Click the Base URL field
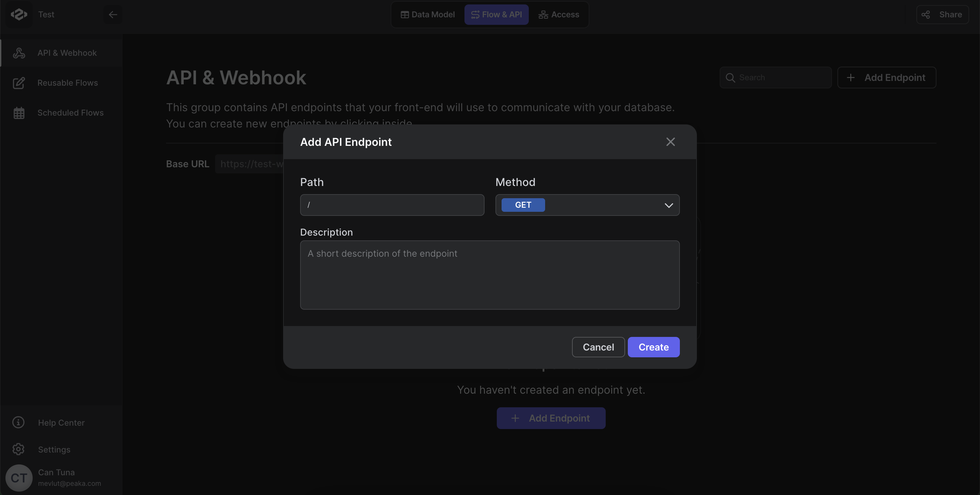 point(249,164)
